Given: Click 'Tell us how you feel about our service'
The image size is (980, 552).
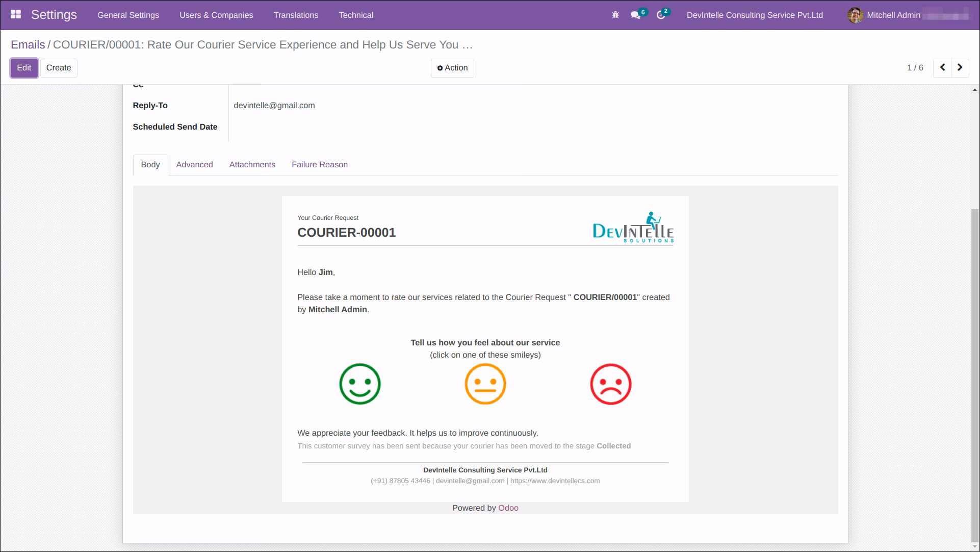Looking at the screenshot, I should tap(485, 343).
